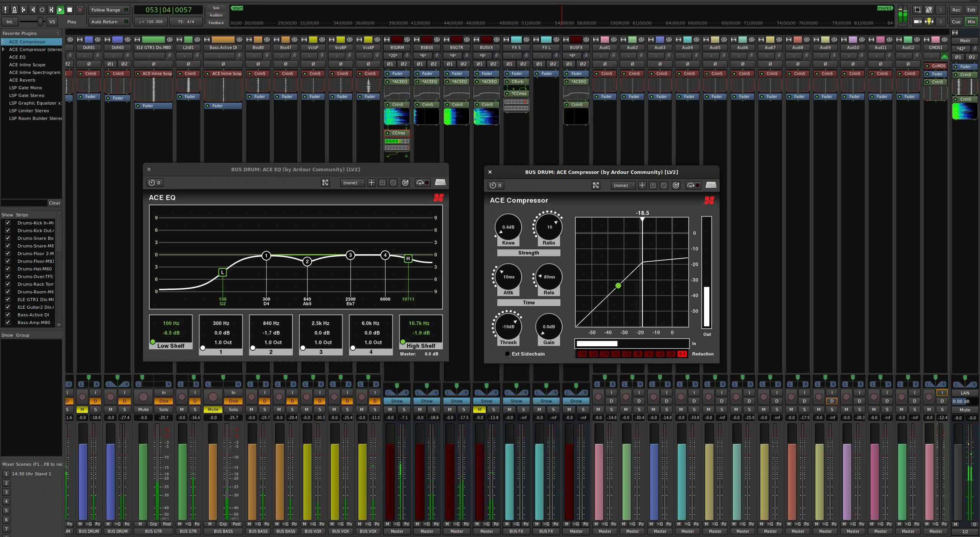The width and height of the screenshot is (980, 537).
Task: Click the play range/selection button
Action: click(x=51, y=10)
